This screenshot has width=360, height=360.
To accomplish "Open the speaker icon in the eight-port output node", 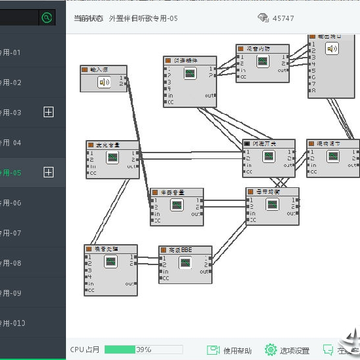I will (332, 49).
